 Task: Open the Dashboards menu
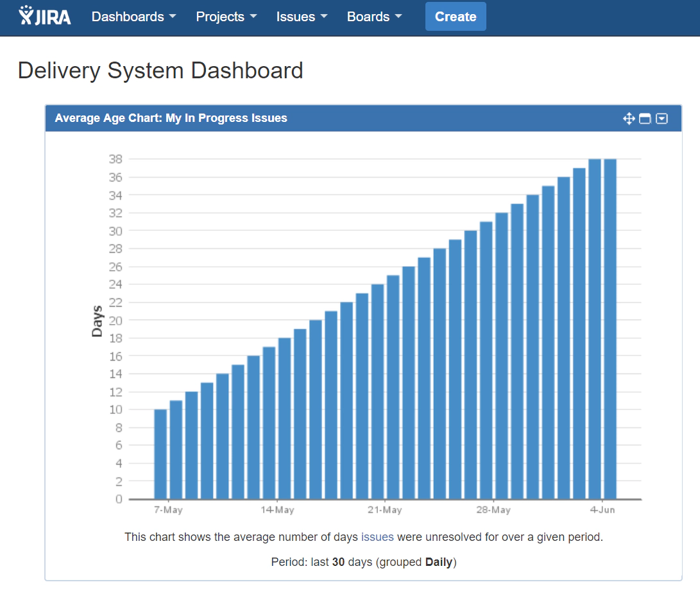[133, 17]
